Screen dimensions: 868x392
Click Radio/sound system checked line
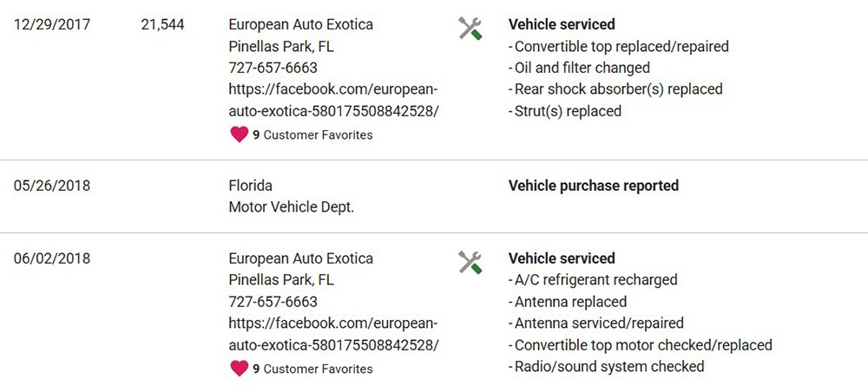tap(606, 366)
